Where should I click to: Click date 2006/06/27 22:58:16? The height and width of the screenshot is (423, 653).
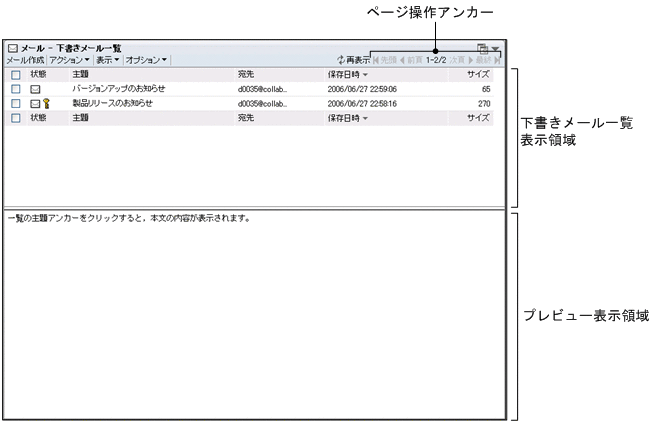click(x=362, y=104)
